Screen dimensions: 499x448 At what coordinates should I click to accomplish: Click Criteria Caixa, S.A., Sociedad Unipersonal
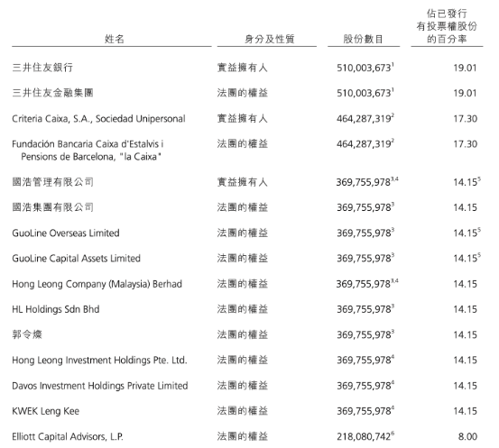coord(98,119)
